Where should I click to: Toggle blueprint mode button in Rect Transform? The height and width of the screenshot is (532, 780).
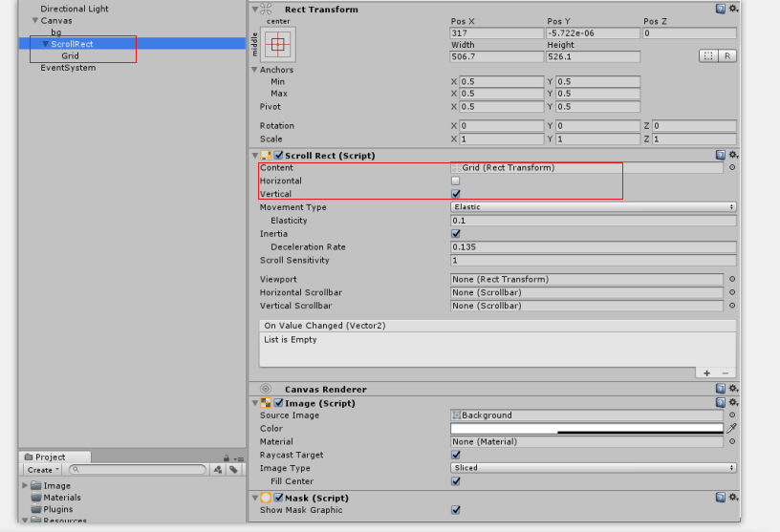(x=708, y=55)
